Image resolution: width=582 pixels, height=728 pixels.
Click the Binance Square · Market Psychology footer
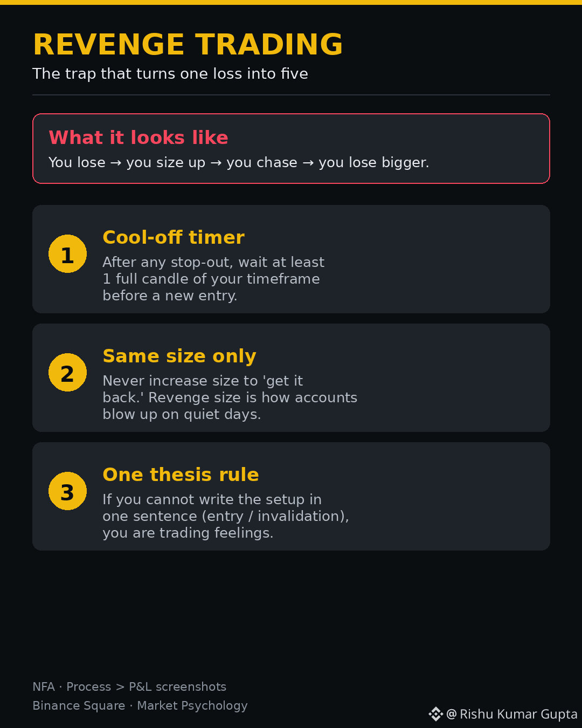(x=140, y=705)
